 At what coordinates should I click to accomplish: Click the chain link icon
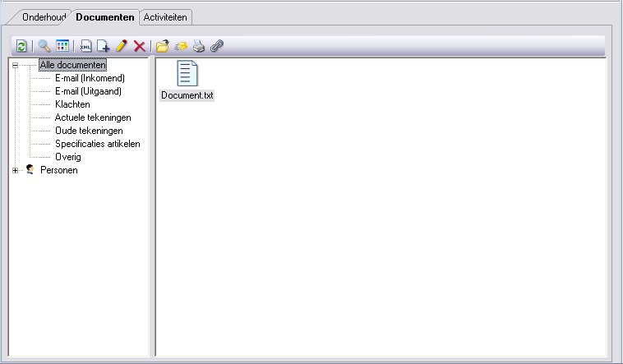[x=216, y=46]
